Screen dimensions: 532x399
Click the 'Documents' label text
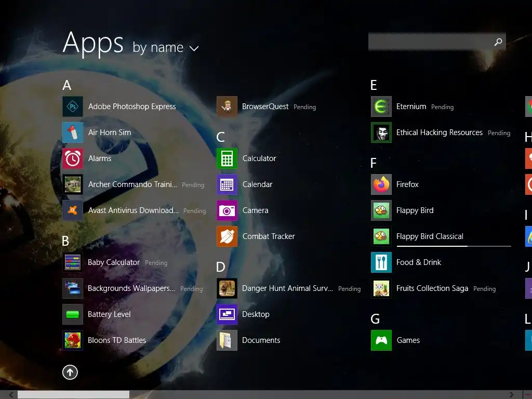click(261, 340)
